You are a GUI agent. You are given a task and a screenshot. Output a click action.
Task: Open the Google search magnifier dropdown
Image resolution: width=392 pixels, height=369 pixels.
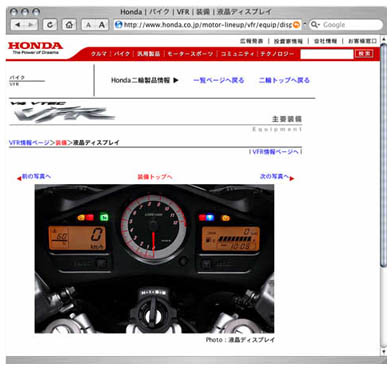(315, 25)
